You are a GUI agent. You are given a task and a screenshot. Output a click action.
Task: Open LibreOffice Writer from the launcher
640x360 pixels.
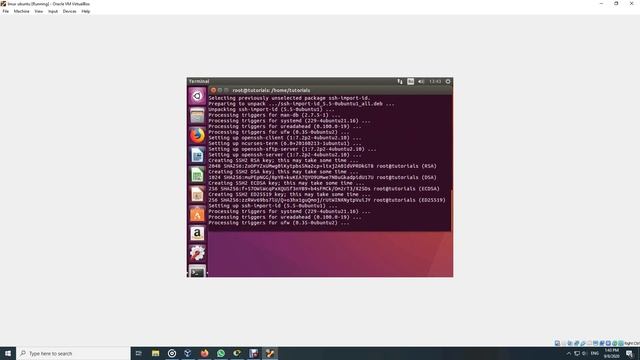[197, 155]
